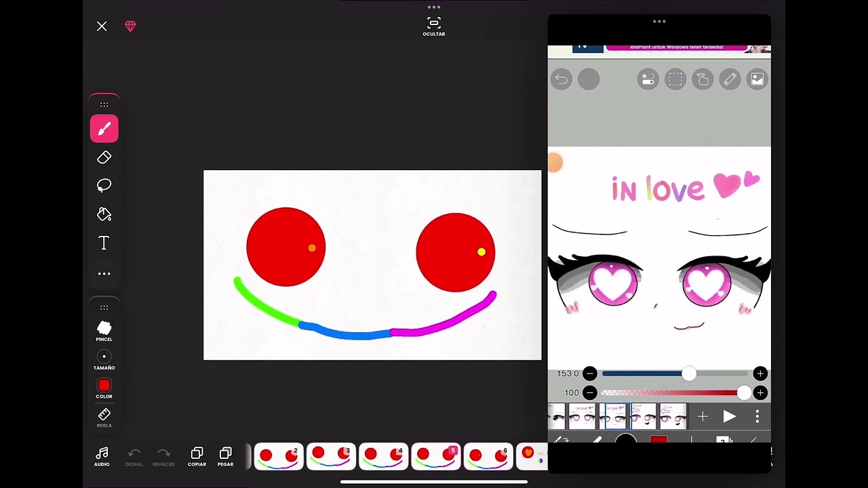Click ibisPaint redo button next to undo
The height and width of the screenshot is (488, 868).
(589, 79)
